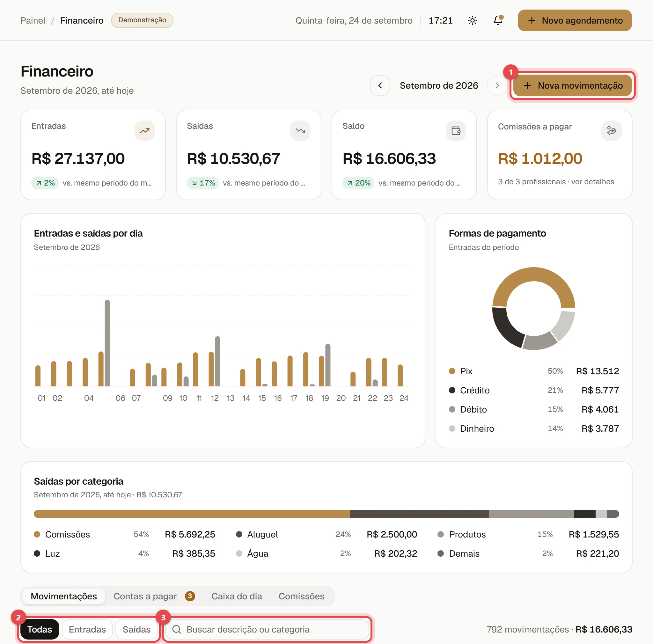
Task: Click the Setembro de 2026 month label
Action: coord(439,85)
